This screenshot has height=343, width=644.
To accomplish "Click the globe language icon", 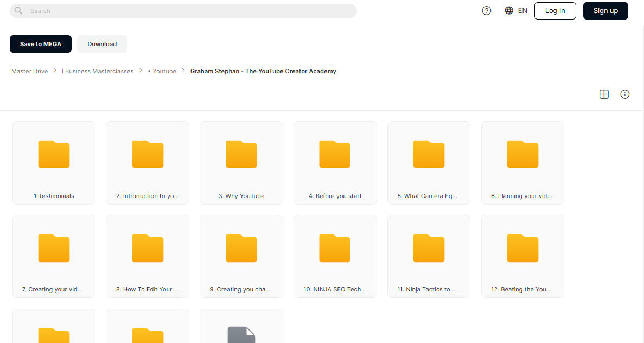I will coord(509,11).
